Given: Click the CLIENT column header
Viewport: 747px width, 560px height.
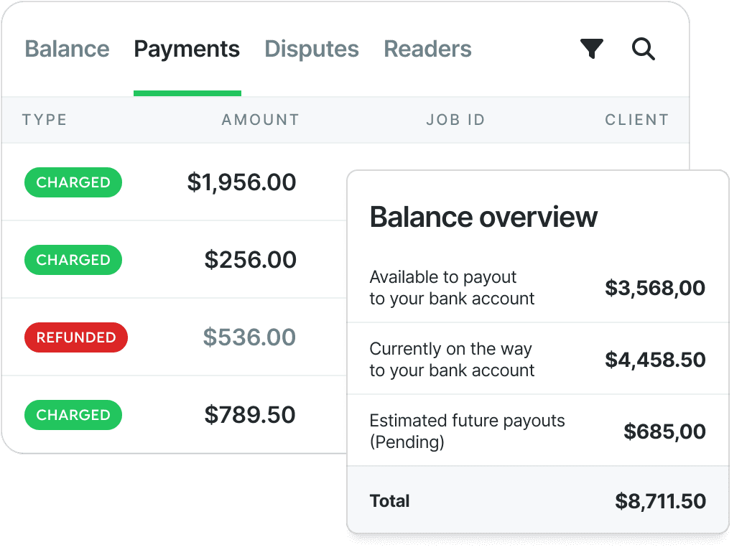Looking at the screenshot, I should (x=637, y=119).
